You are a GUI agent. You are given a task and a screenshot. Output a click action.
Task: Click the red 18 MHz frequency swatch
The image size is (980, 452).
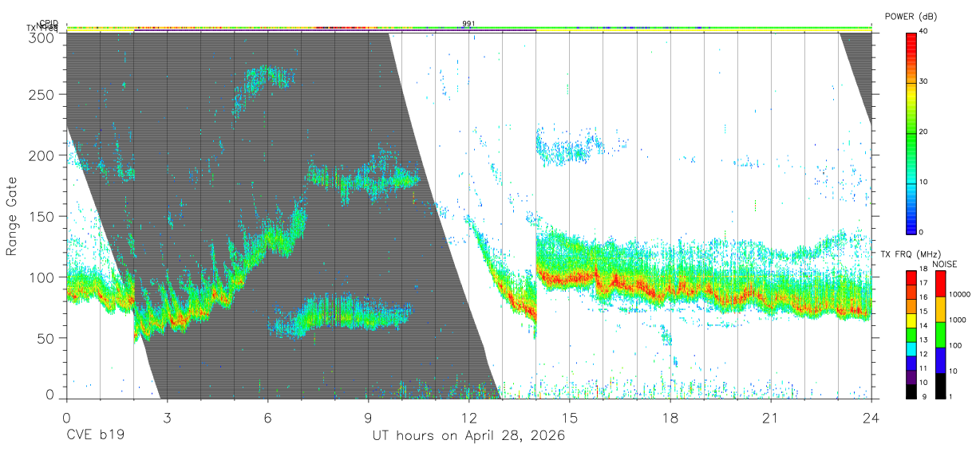911,277
